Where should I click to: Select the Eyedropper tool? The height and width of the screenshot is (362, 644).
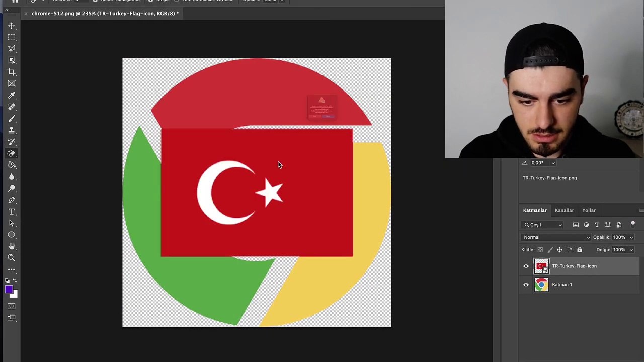[x=12, y=96]
